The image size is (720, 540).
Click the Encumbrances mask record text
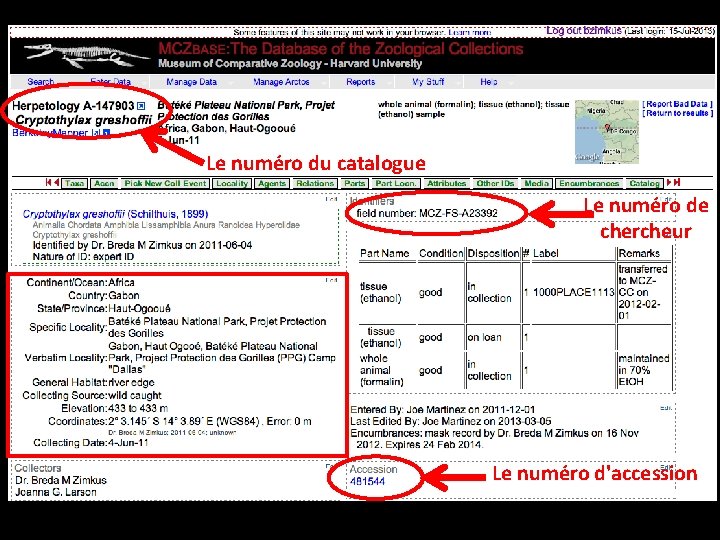(494, 439)
